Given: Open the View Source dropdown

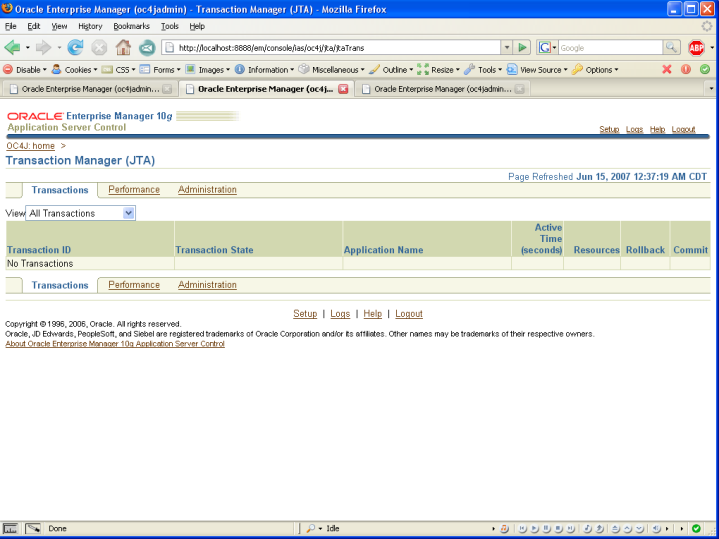Looking at the screenshot, I should tap(537, 70).
